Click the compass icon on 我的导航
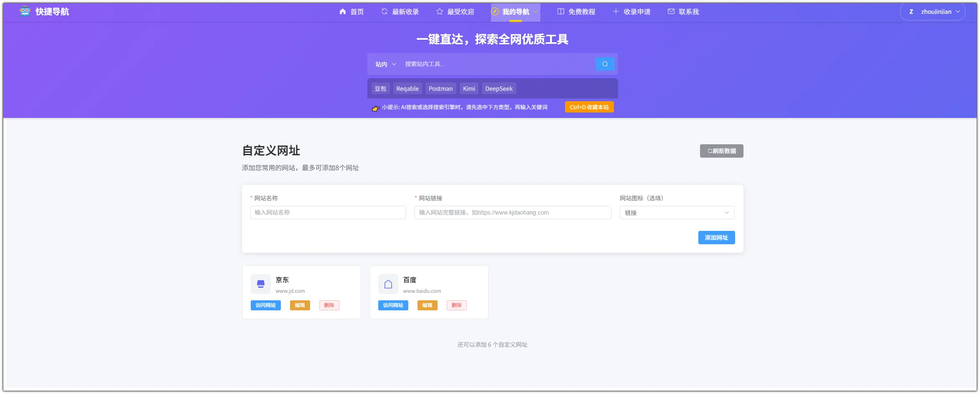This screenshot has height=394, width=980. (495, 12)
